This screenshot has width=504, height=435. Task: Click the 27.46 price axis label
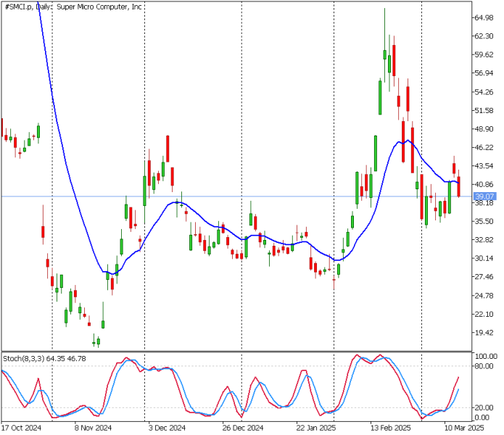pos(484,277)
